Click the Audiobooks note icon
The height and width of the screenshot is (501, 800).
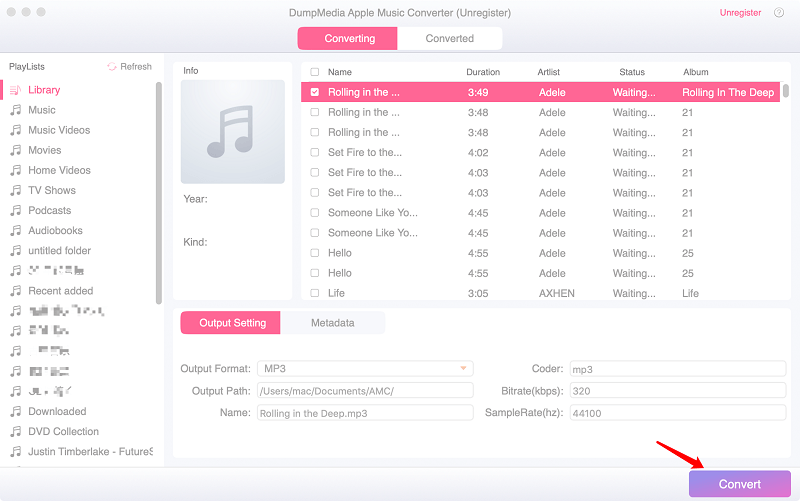click(x=15, y=230)
